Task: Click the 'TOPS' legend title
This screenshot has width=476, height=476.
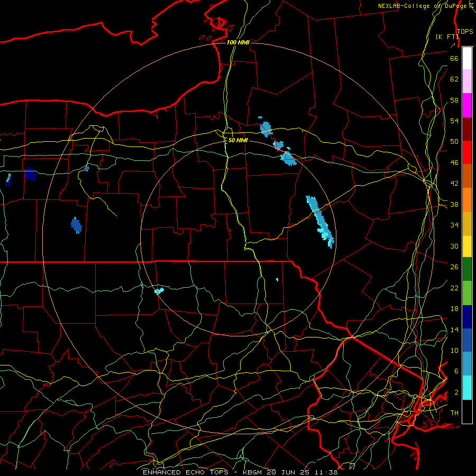Action: pyautogui.click(x=465, y=31)
